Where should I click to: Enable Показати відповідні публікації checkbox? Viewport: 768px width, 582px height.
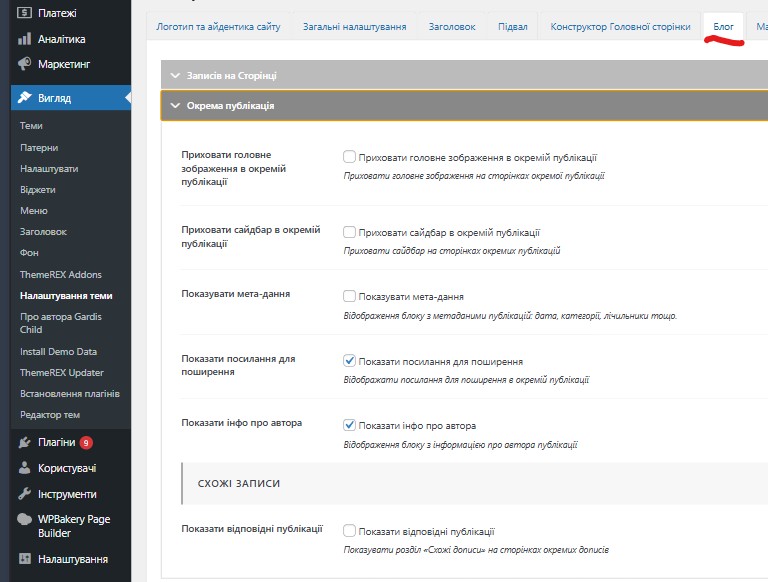pos(349,531)
